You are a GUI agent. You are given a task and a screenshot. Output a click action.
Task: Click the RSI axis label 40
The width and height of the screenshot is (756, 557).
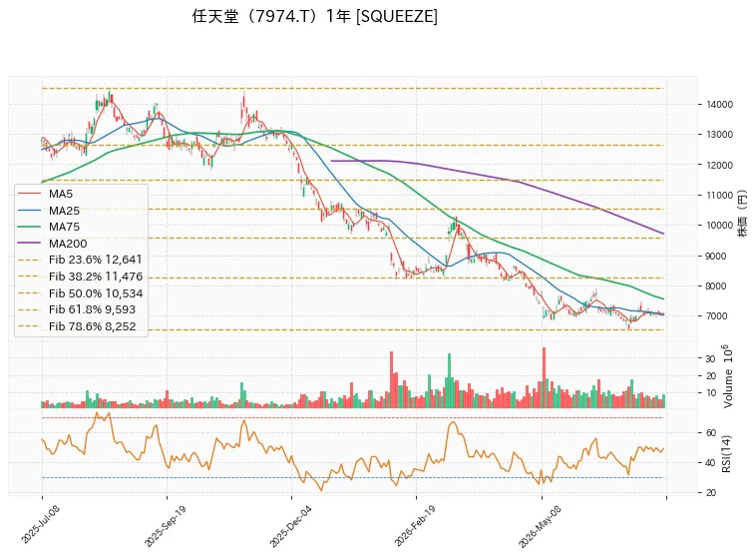click(x=711, y=463)
